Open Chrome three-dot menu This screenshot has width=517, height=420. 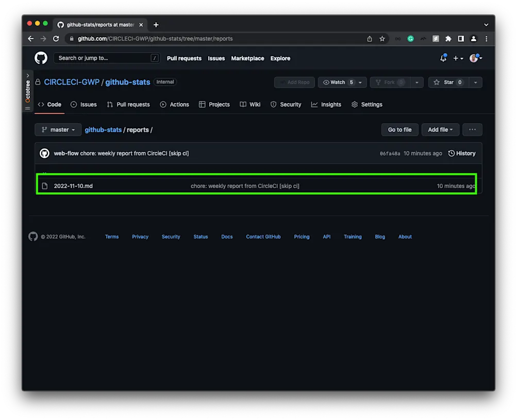click(x=487, y=39)
